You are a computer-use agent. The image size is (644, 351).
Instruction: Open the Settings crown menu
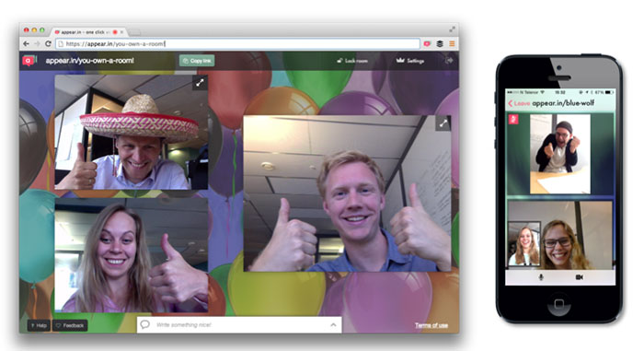410,61
